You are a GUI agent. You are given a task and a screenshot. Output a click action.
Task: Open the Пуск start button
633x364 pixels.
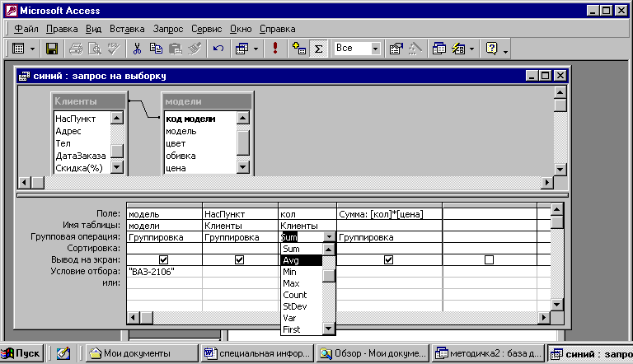21,353
